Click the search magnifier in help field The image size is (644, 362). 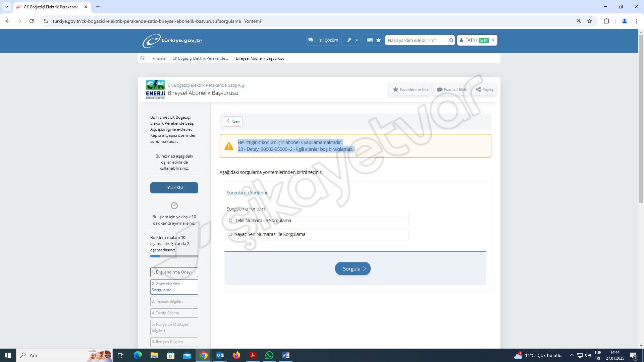click(451, 40)
